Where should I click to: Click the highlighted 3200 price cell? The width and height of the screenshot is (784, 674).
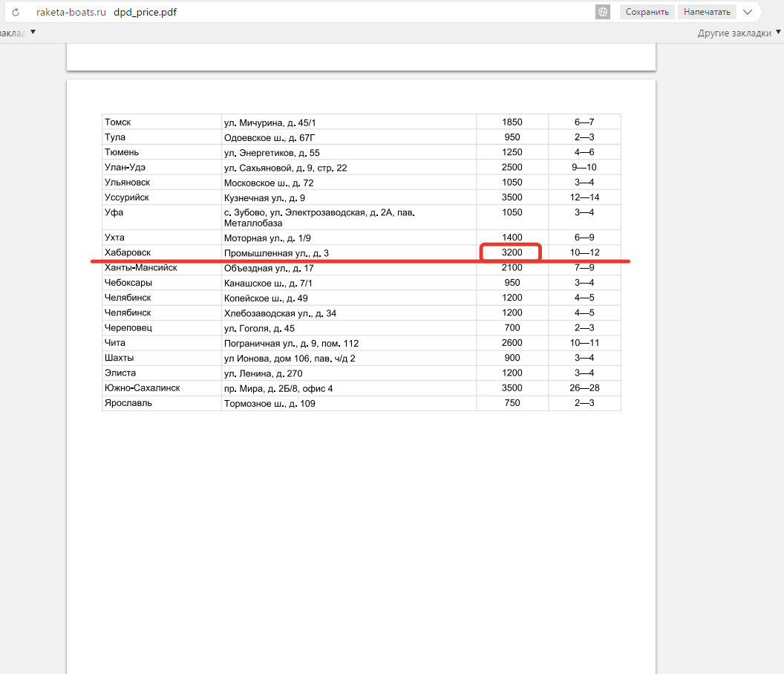(x=512, y=253)
